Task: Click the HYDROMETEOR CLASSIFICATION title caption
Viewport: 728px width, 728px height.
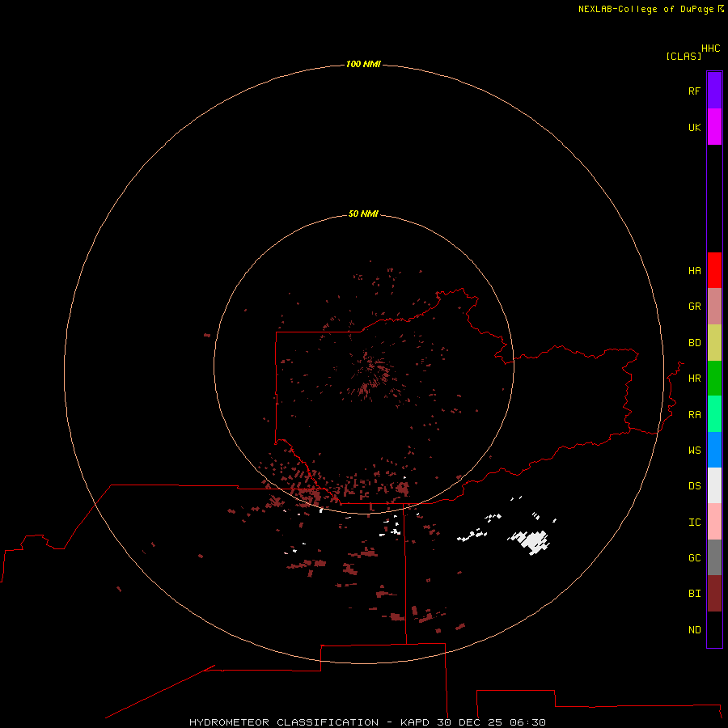Action: point(284,722)
